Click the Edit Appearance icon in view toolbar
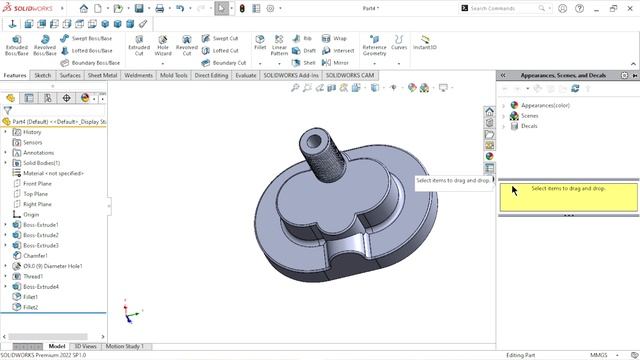The image size is (640, 360). pyautogui.click(x=412, y=88)
